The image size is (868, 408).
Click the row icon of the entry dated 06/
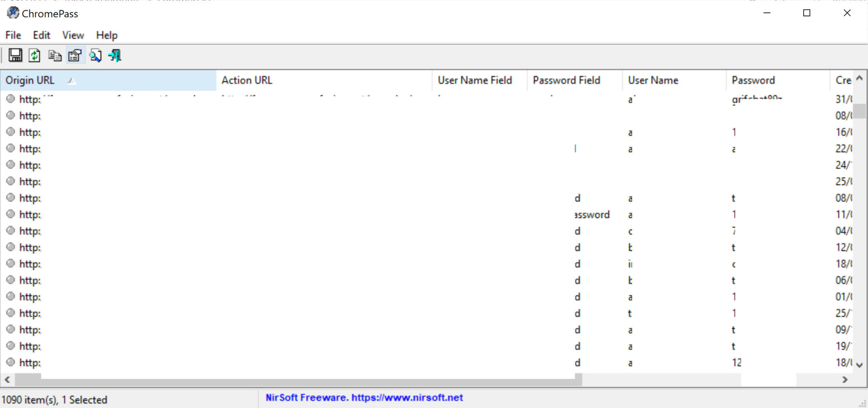pyautogui.click(x=11, y=280)
